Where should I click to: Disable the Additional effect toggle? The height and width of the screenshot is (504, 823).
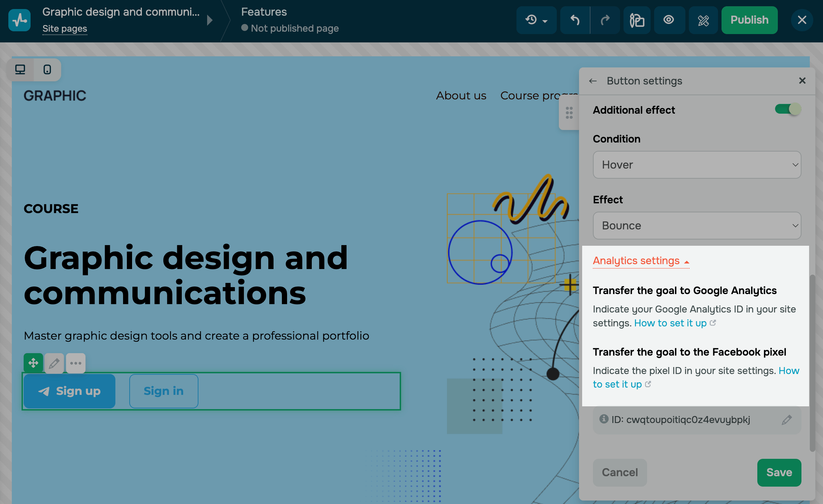click(x=788, y=109)
